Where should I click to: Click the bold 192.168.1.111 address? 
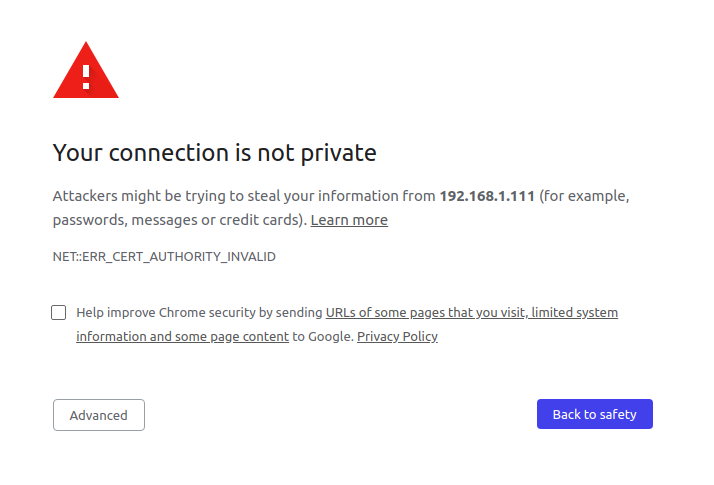487,196
